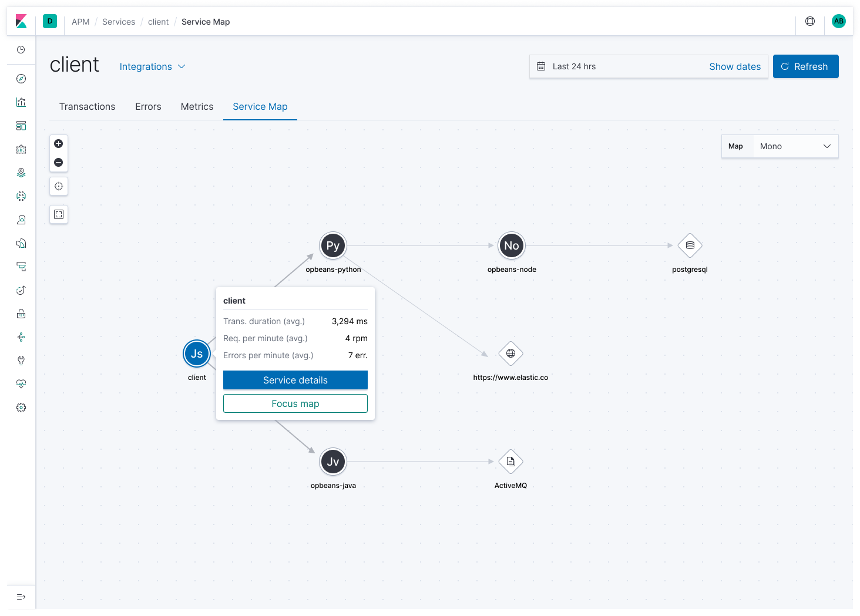Screen dimensions: 860x616
Task: Center the service map view
Action: pyautogui.click(x=58, y=186)
